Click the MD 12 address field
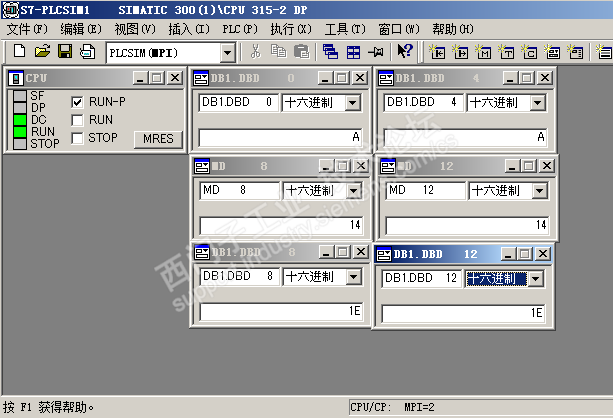The width and height of the screenshot is (613, 418). click(x=426, y=191)
